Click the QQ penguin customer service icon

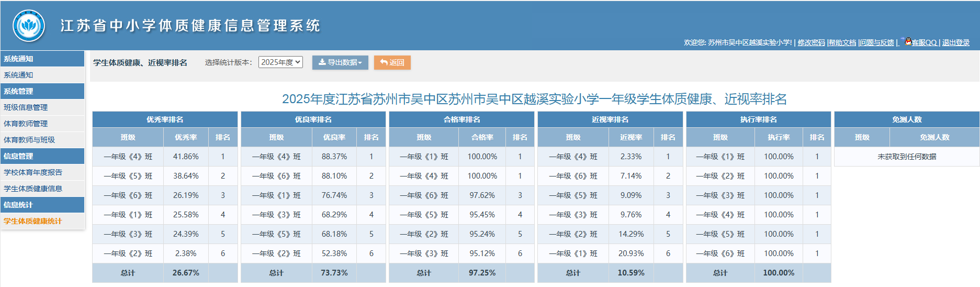(x=908, y=41)
